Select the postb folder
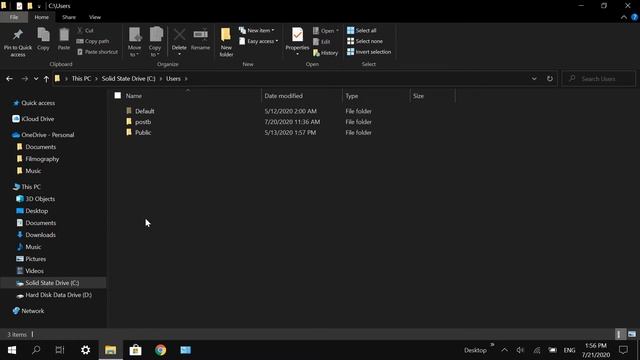The image size is (640, 360). [139, 122]
